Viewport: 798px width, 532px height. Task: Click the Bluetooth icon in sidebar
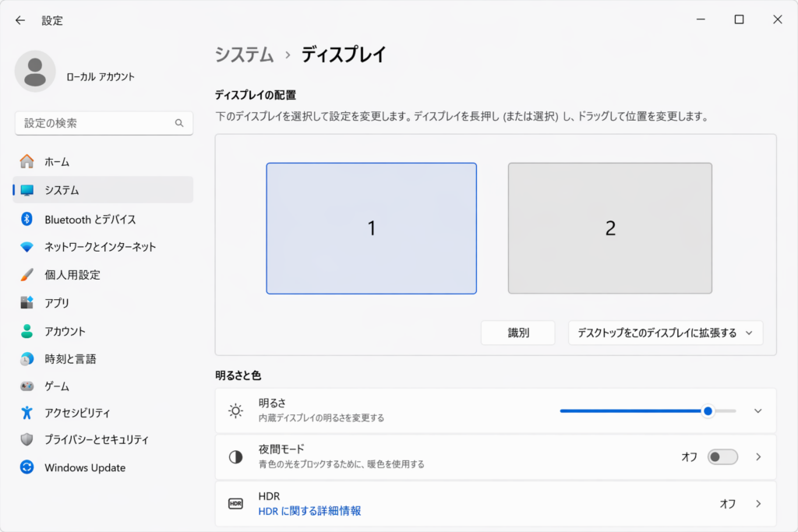tap(27, 219)
